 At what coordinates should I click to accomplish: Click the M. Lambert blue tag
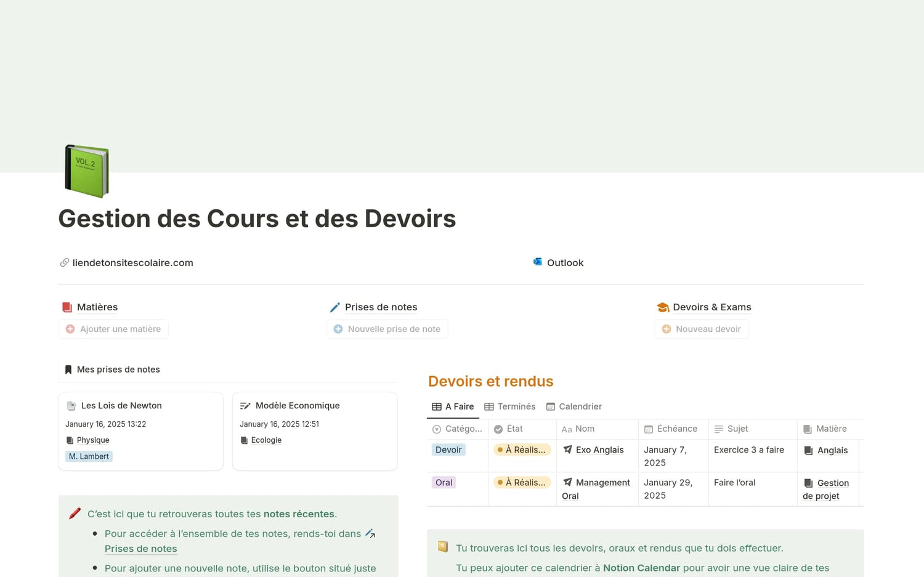pos(89,456)
